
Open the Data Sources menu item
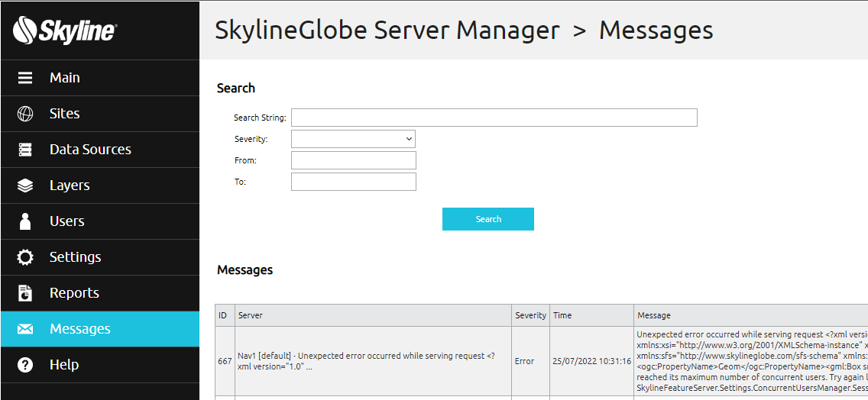point(99,150)
